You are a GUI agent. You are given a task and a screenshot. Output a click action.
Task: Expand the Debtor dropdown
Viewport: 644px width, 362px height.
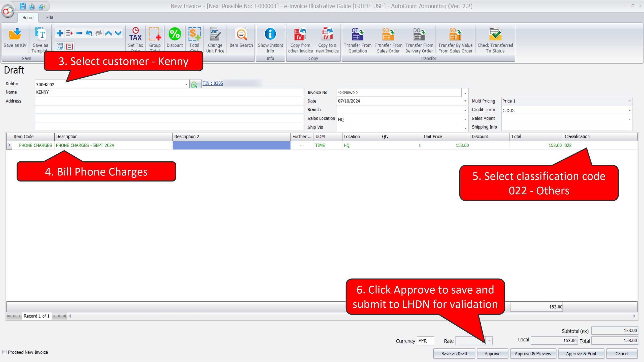(x=186, y=84)
